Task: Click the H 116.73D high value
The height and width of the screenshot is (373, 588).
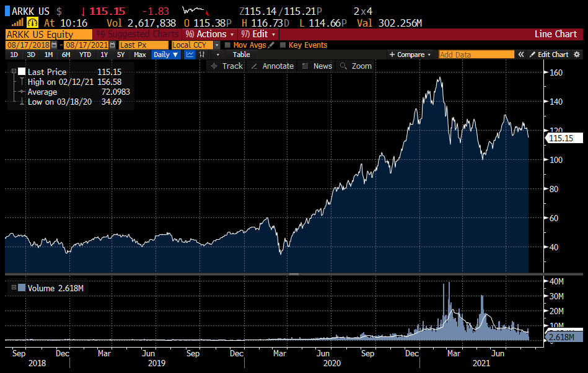Action: pyautogui.click(x=265, y=24)
